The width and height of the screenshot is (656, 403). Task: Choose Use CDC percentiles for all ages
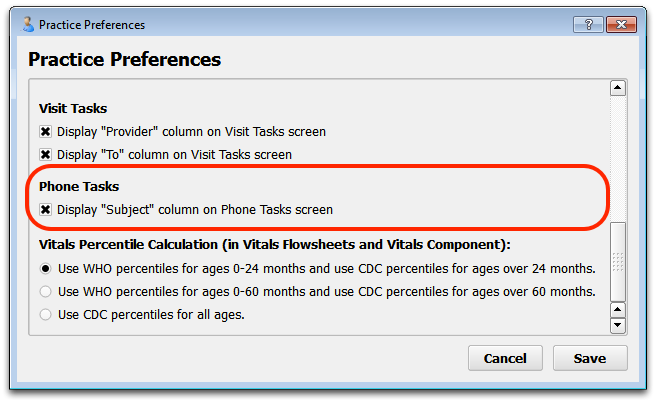tap(46, 314)
